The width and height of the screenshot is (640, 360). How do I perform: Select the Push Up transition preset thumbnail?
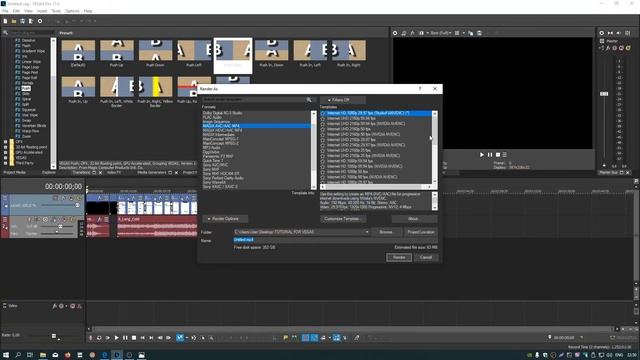[117, 50]
